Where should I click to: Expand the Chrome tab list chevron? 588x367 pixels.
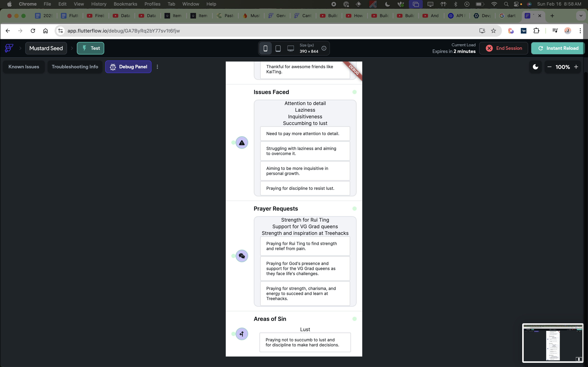pos(581,16)
